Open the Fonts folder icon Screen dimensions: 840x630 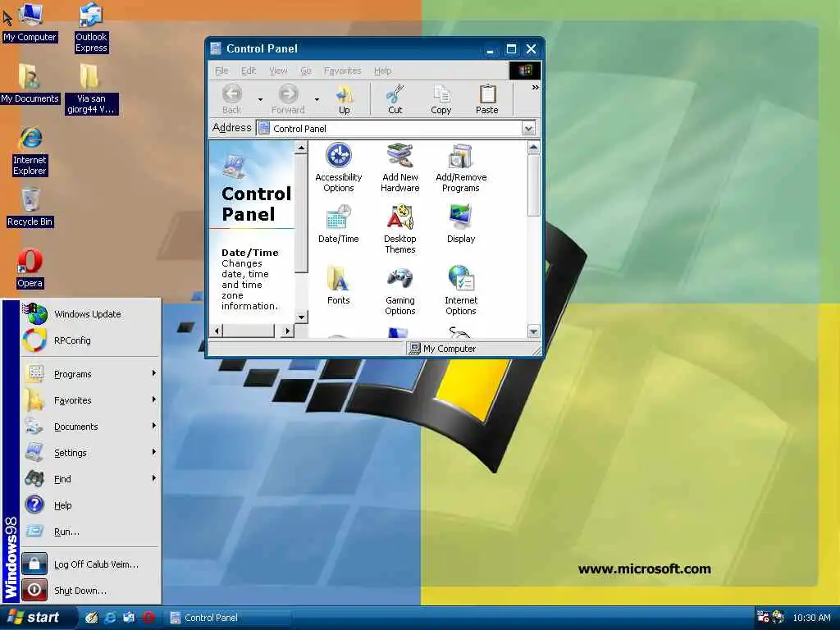(339, 285)
